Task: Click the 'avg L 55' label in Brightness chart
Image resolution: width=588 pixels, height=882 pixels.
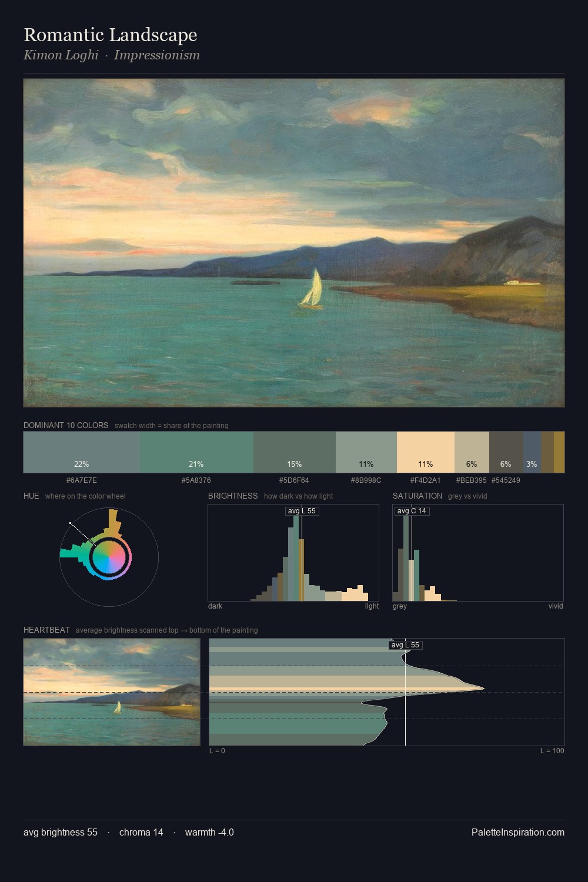Action: pyautogui.click(x=302, y=511)
